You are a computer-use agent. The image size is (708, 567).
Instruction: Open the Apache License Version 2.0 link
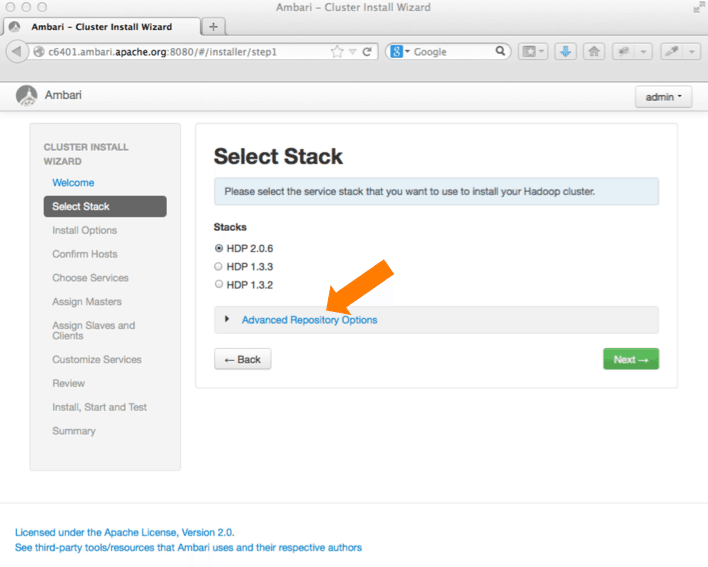pyautogui.click(x=125, y=532)
